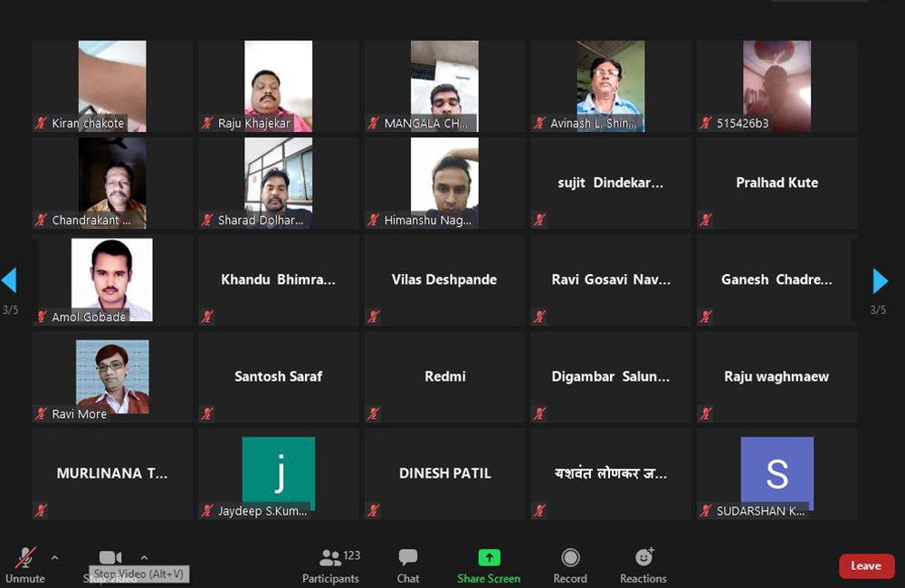Image resolution: width=905 pixels, height=588 pixels.
Task: Click the muted mic icon on Ravi Gosavi's tile
Action: click(539, 317)
